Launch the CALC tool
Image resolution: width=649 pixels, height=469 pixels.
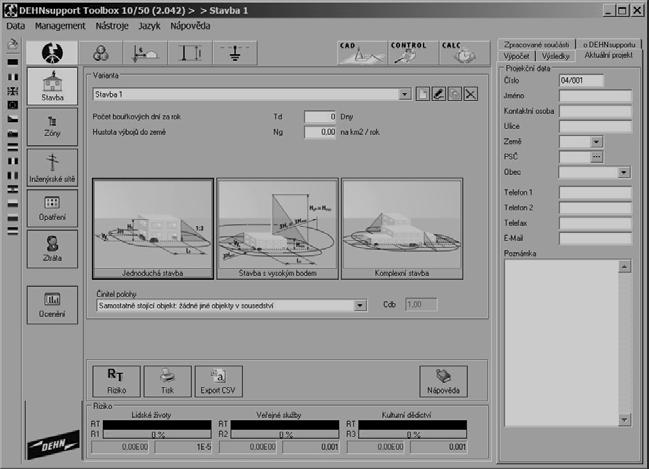pos(464,53)
